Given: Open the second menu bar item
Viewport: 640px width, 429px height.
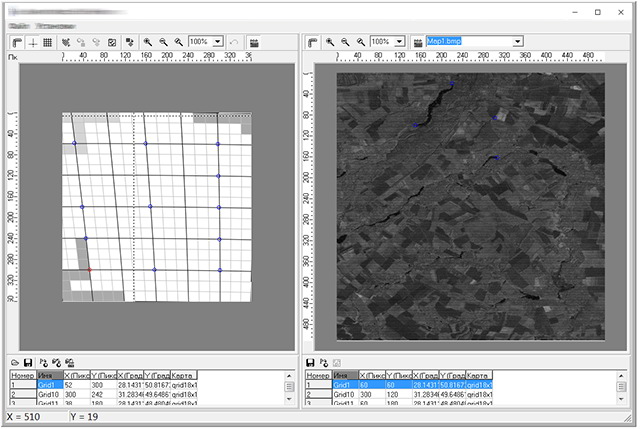Looking at the screenshot, I should click(55, 26).
